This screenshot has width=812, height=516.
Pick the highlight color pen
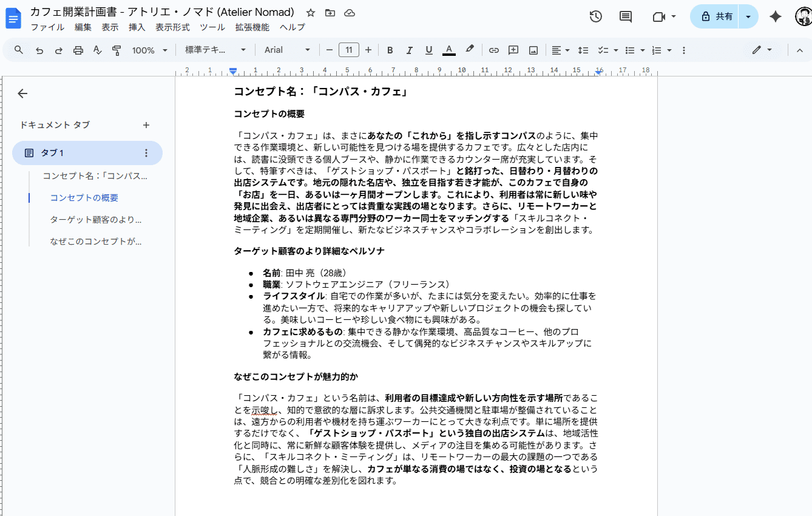coord(469,50)
